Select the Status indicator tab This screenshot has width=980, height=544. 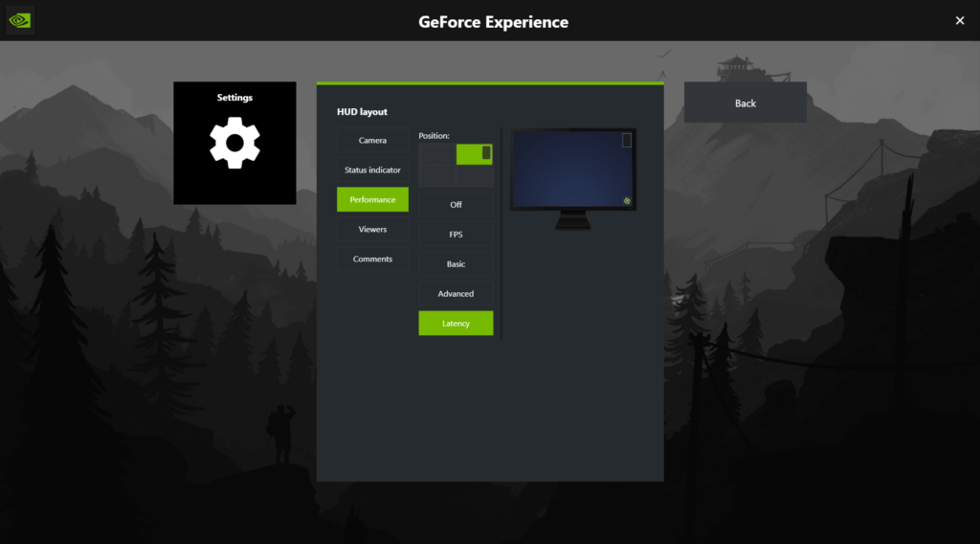point(372,170)
